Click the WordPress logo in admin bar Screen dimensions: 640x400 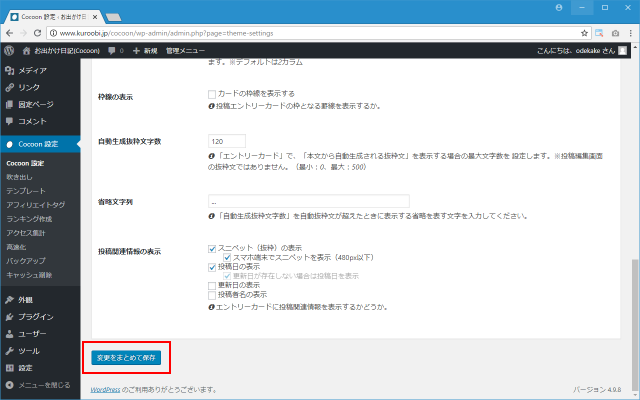10,49
